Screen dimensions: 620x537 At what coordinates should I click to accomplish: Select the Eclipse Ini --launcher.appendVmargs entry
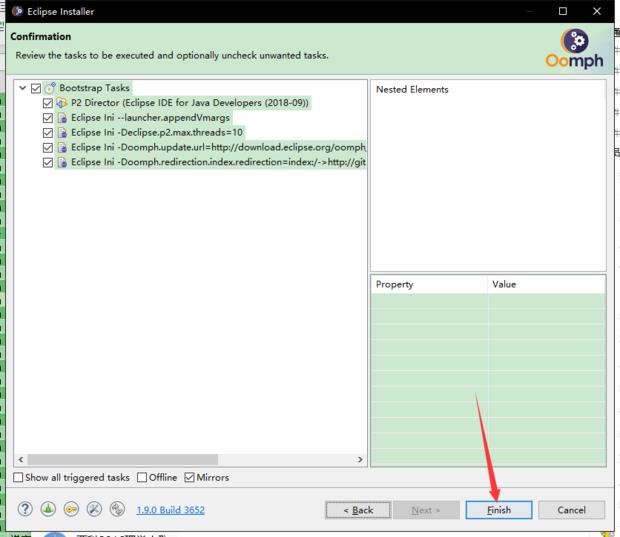(150, 117)
